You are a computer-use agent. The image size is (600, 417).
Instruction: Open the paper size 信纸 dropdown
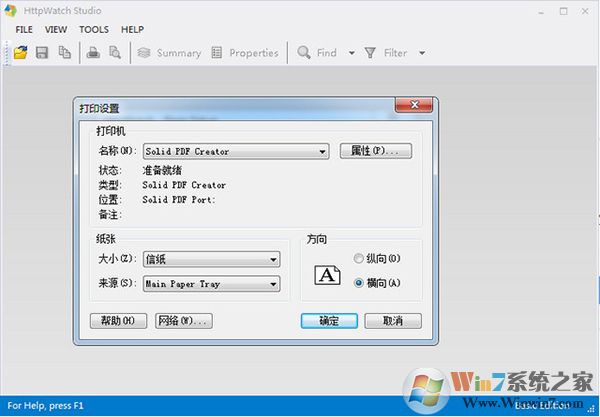tap(212, 259)
